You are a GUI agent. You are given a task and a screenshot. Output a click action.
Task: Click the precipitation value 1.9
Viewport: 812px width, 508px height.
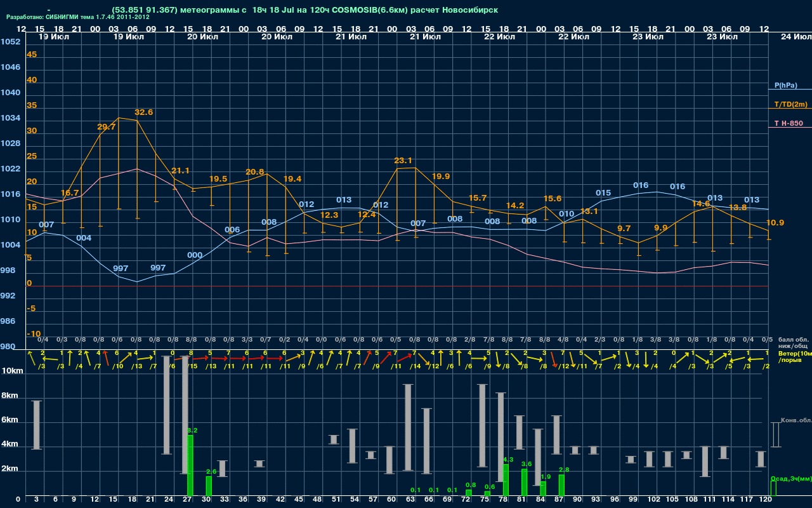pos(546,476)
